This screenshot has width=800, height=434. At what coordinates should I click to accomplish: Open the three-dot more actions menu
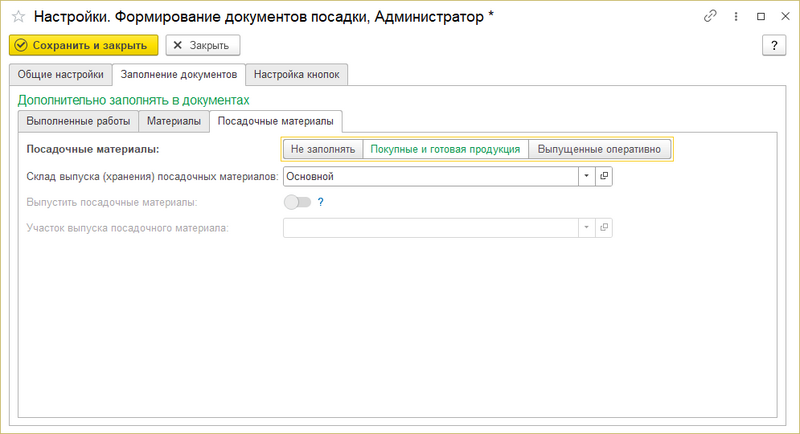(x=736, y=16)
